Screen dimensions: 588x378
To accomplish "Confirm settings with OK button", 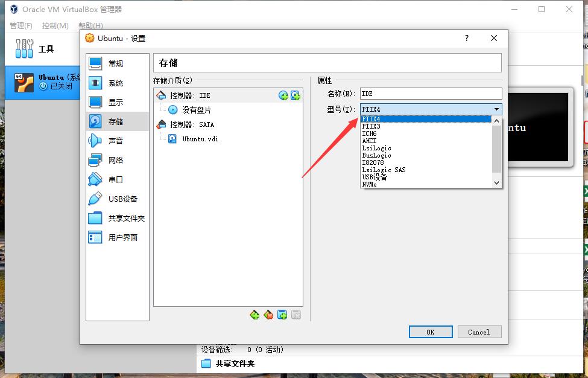I will pos(431,332).
